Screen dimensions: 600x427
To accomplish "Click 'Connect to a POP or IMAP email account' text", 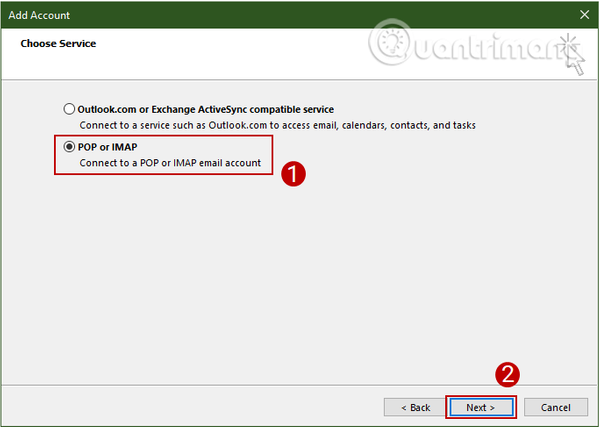I will click(170, 163).
